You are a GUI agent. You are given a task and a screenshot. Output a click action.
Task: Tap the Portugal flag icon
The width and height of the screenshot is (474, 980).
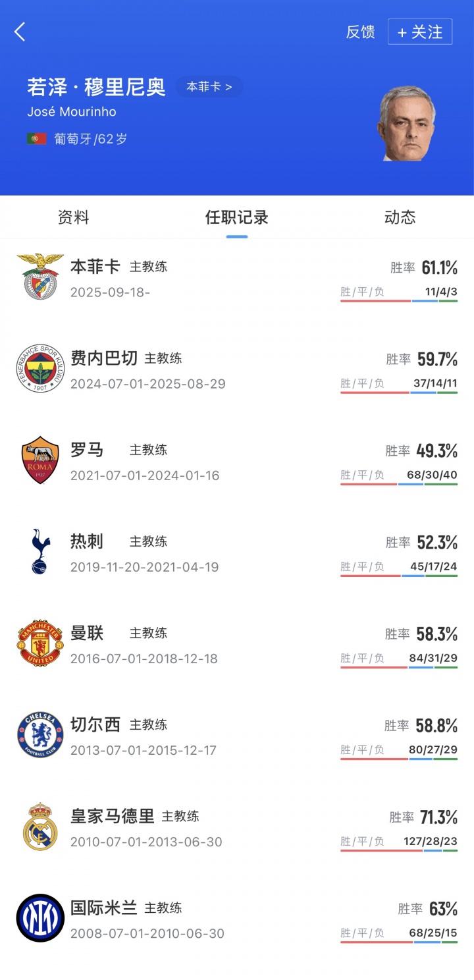coord(36,139)
